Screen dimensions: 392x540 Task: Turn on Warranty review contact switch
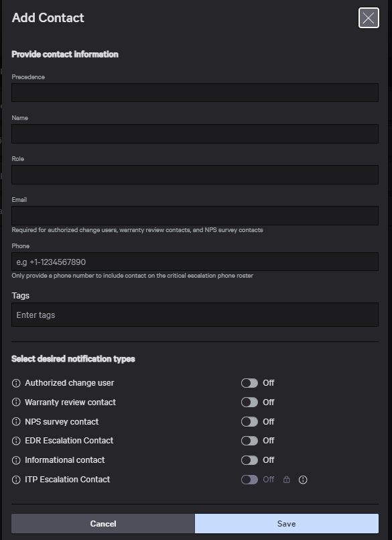tap(249, 402)
